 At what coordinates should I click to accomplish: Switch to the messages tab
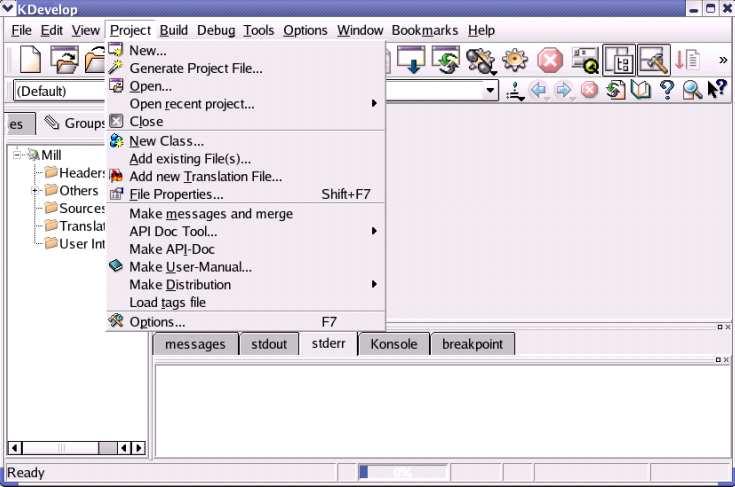[195, 344]
